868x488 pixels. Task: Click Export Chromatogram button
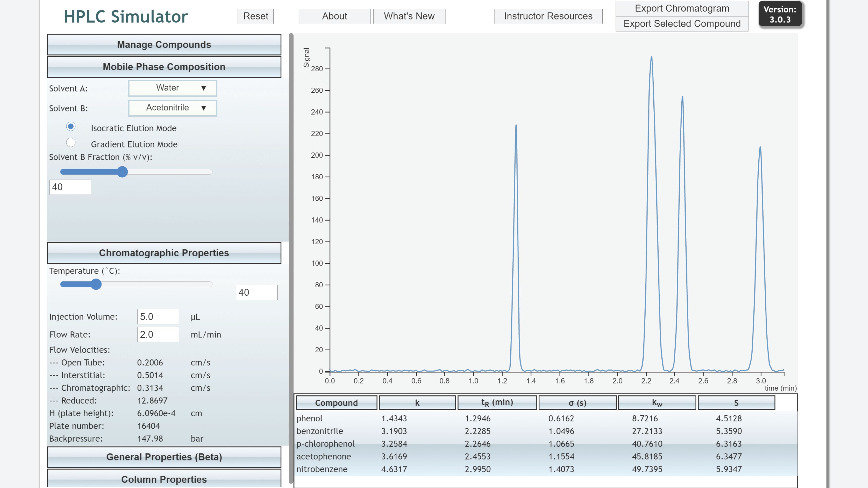point(682,8)
